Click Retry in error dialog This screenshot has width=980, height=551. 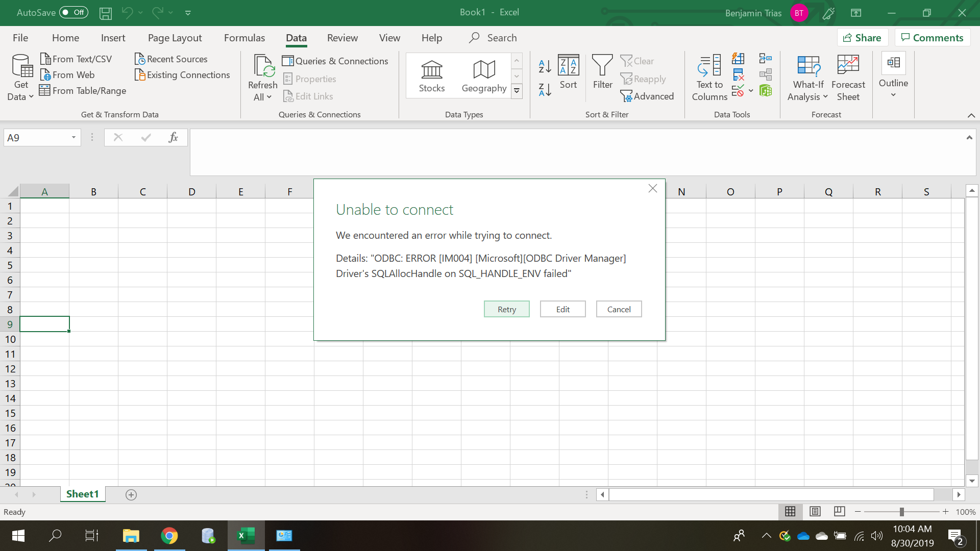click(x=507, y=309)
